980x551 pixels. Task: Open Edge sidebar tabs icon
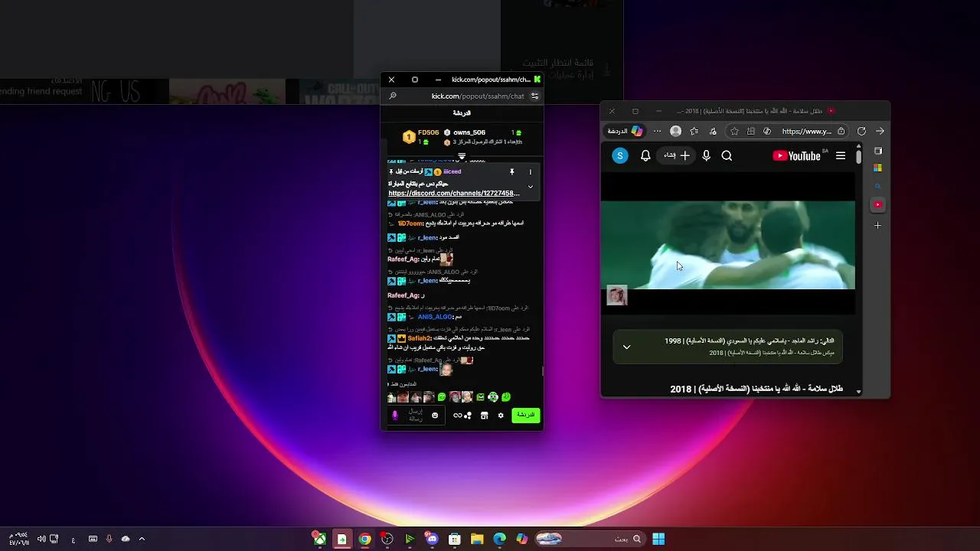click(x=878, y=151)
